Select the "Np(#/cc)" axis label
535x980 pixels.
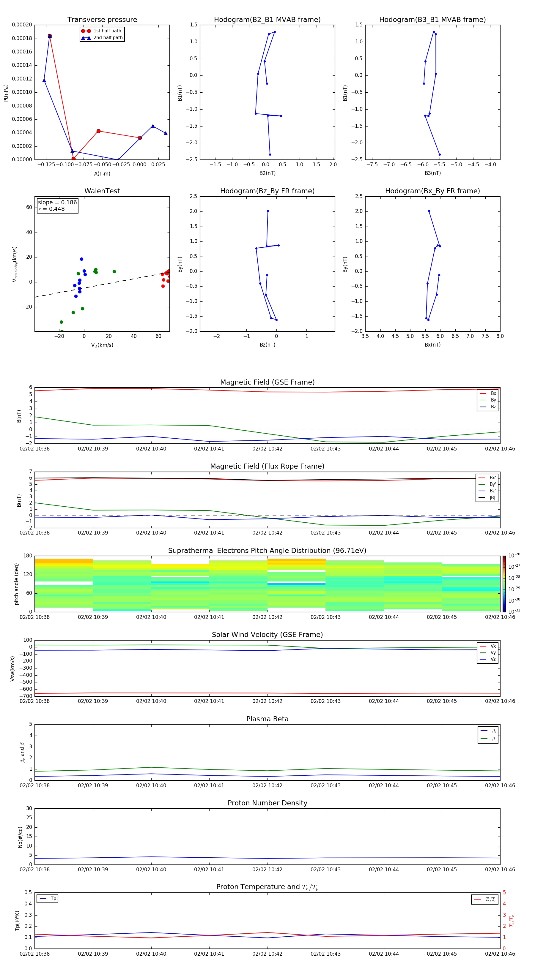20,837
